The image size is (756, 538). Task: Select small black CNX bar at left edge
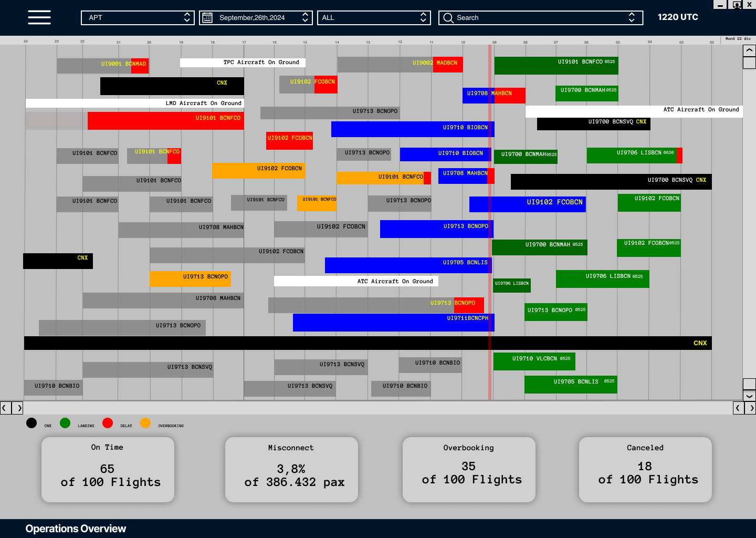pyautogui.click(x=58, y=261)
